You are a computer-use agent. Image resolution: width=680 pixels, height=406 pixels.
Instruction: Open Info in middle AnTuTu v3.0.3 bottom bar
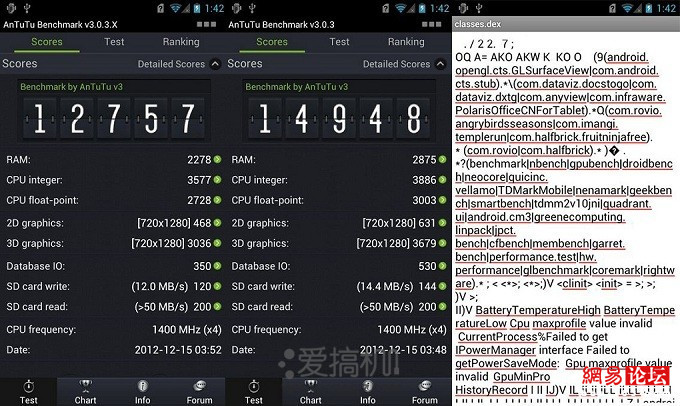point(367,392)
